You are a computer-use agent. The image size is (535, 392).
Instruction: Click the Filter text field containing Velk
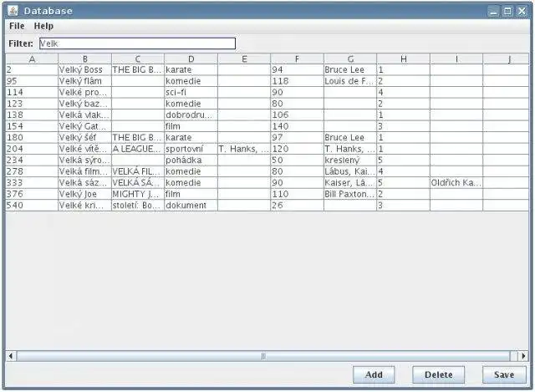point(137,43)
